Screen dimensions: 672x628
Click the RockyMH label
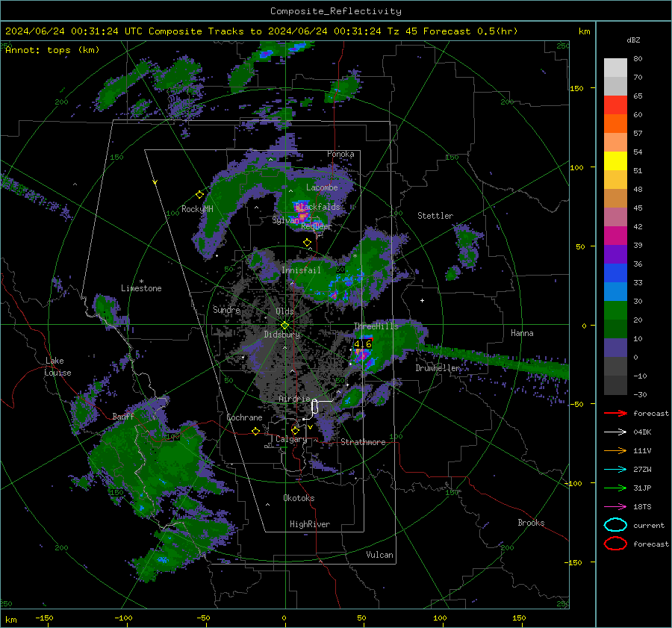point(197,209)
